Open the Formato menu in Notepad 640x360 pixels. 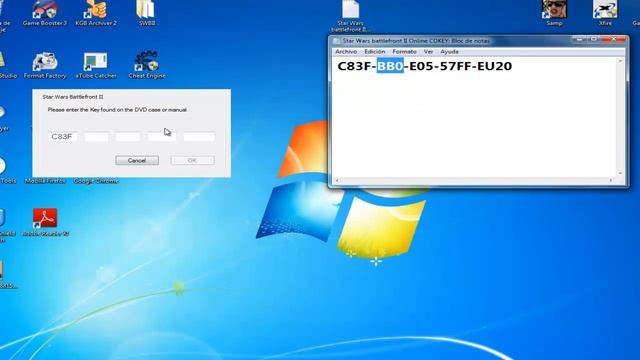(x=404, y=52)
